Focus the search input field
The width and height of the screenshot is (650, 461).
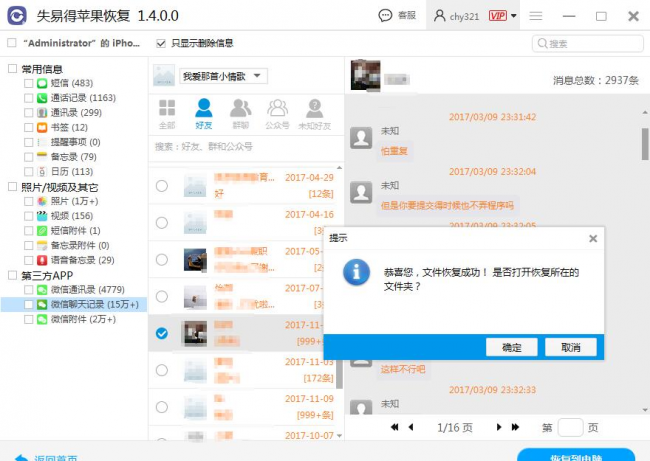tap(587, 43)
